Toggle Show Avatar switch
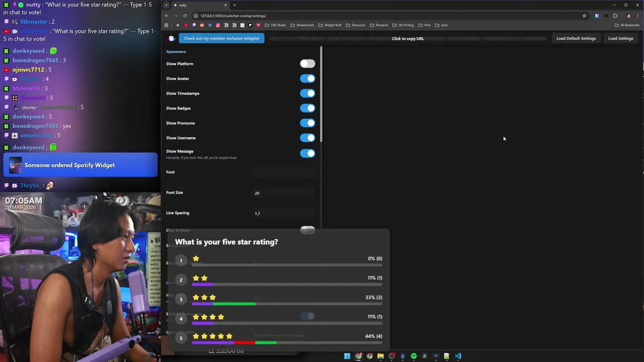Image resolution: width=644 pixels, height=362 pixels. 307,78
